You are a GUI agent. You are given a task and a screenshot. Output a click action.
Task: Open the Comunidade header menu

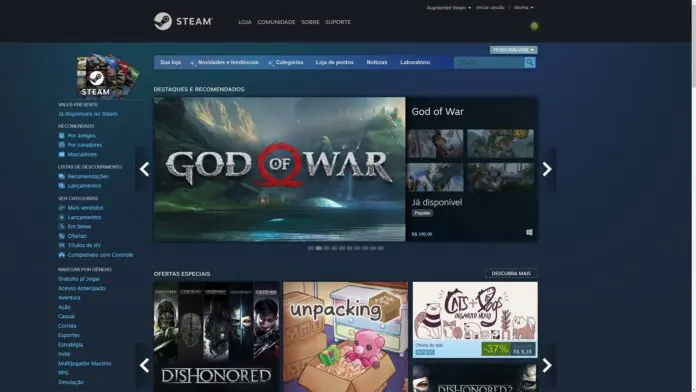tap(276, 22)
